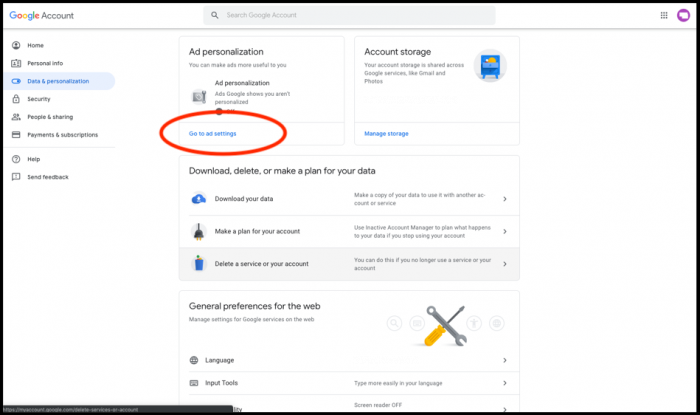Click 'Ads Google shows you aren't personalized' text
The image size is (700, 415).
[252, 98]
